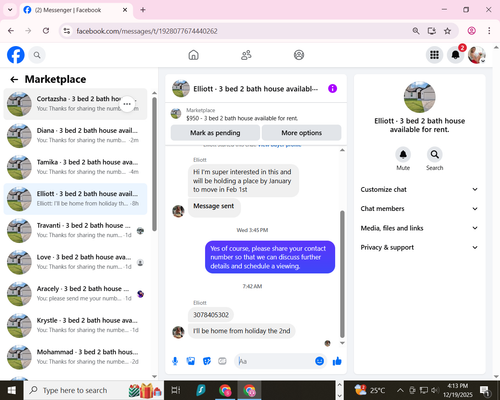Open the Windows notification center icon
This screenshot has height=400, width=500.
[484, 390]
